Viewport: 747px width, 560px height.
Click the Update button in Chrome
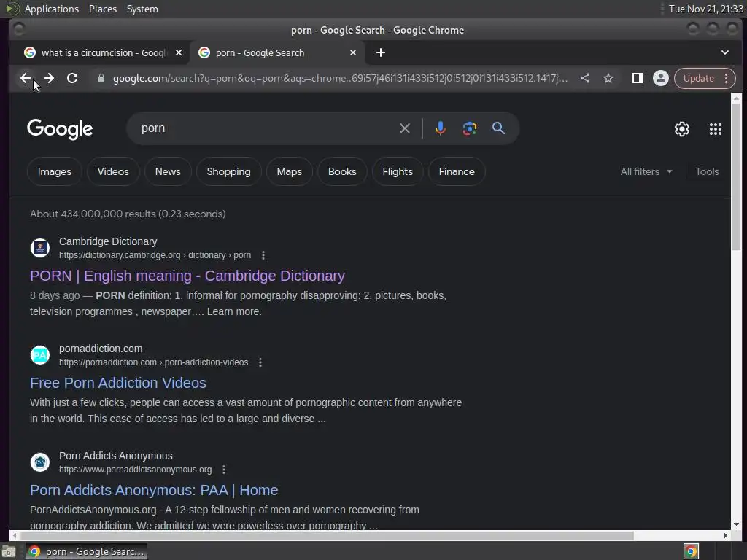coord(698,78)
